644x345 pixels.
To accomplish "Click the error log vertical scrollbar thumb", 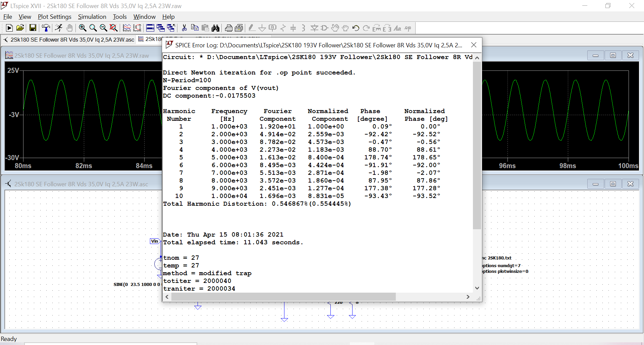I will pyautogui.click(x=477, y=145).
